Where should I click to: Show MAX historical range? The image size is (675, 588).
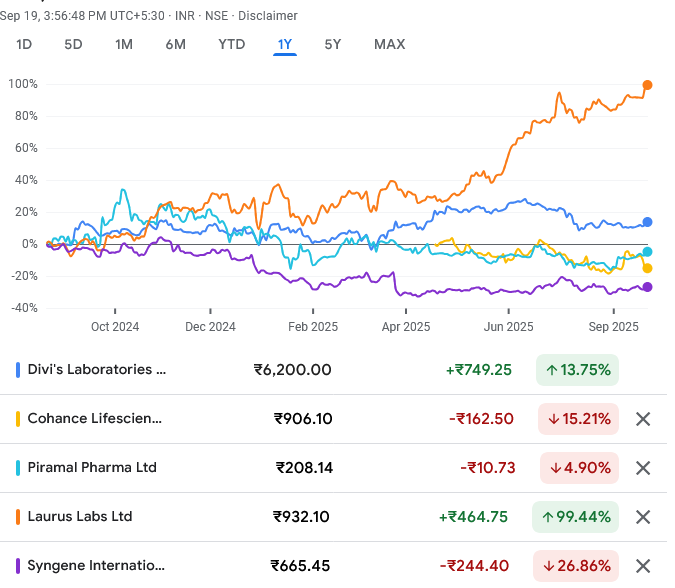pos(389,44)
